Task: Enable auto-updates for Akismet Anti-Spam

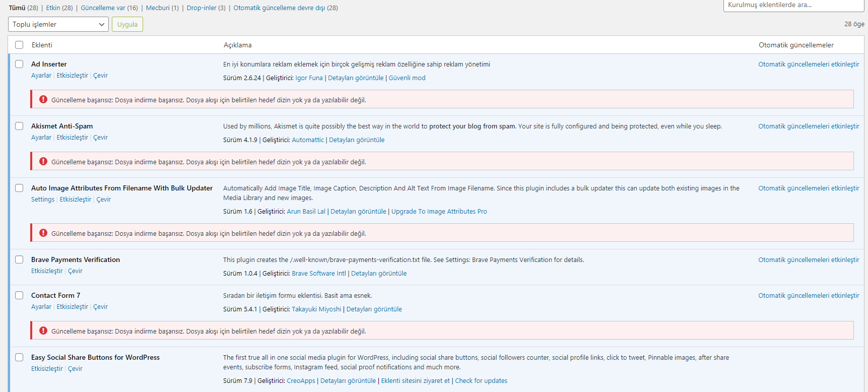Action: (809, 126)
